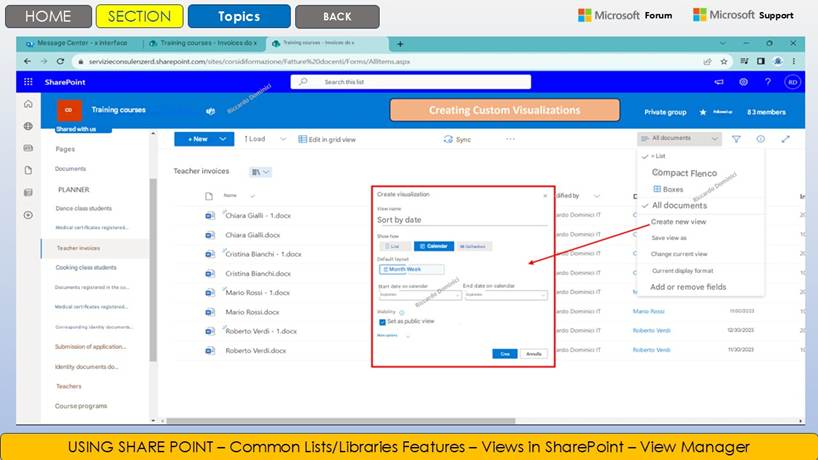Select Change current view menu entry
Image resolution: width=818 pixels, height=460 pixels.
coord(679,254)
